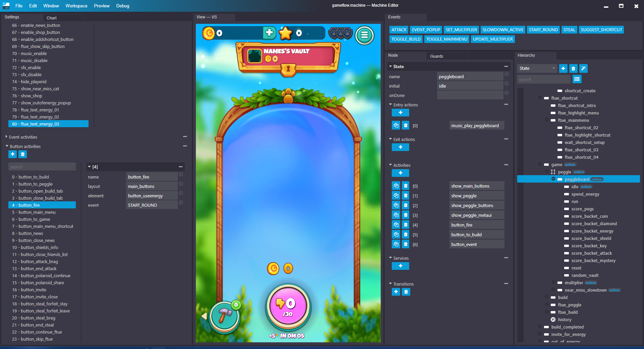Collapse the Services section

click(x=390, y=258)
